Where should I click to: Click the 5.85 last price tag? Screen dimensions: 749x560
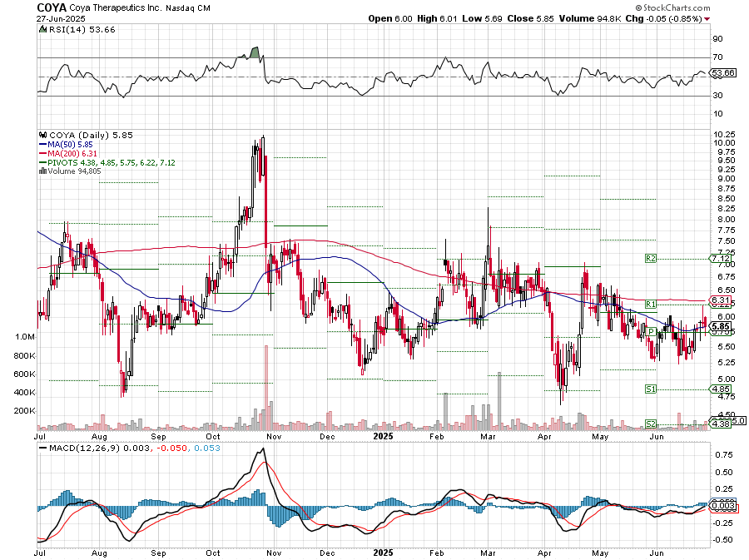pyautogui.click(x=721, y=327)
